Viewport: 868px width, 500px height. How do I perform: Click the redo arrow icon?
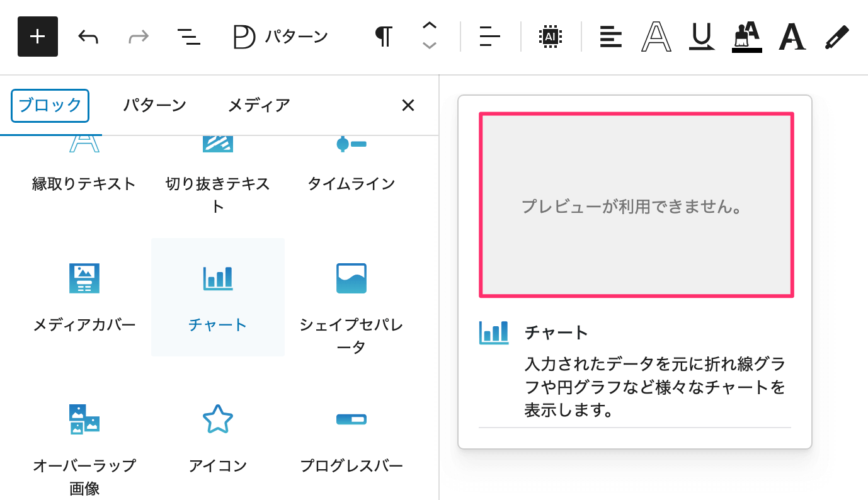click(x=138, y=37)
